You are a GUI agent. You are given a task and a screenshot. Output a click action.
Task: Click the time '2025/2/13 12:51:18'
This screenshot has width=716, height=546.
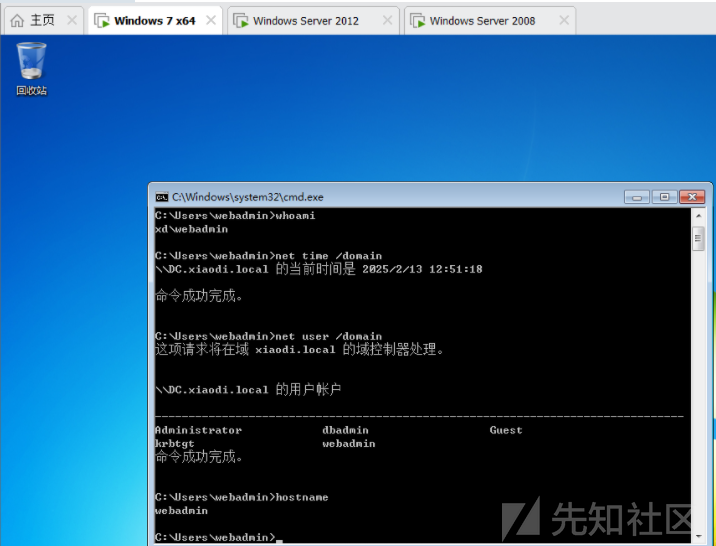point(422,269)
